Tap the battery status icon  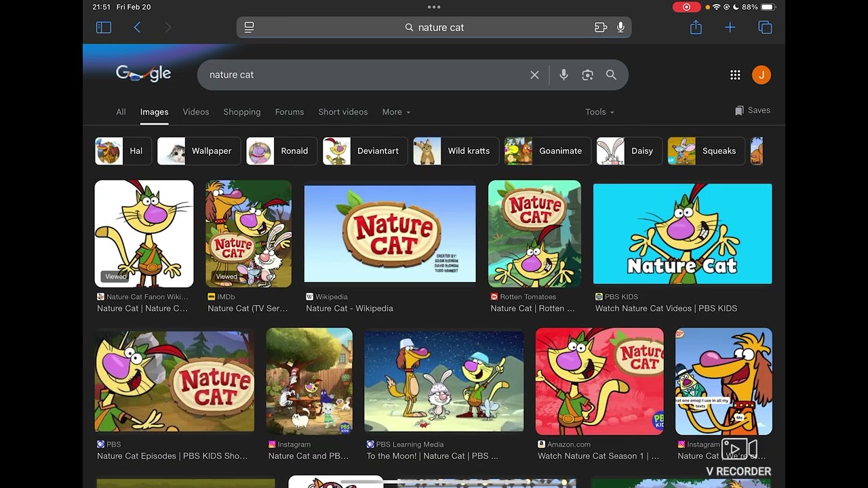[x=768, y=7]
